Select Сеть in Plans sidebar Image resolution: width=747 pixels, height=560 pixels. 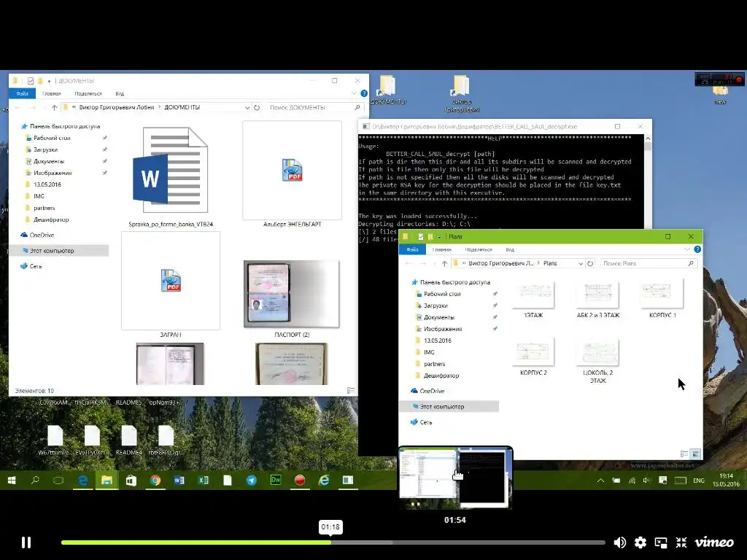point(426,422)
